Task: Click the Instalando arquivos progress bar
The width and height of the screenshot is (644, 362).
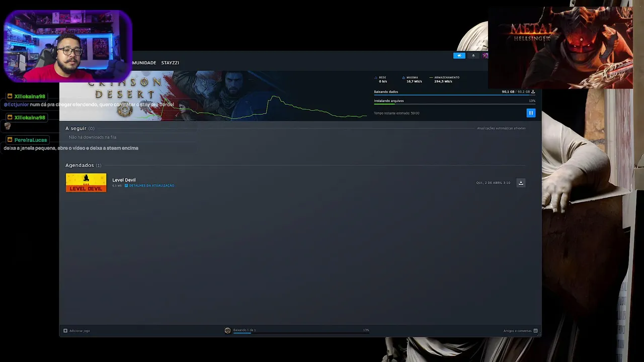Action: pyautogui.click(x=454, y=104)
